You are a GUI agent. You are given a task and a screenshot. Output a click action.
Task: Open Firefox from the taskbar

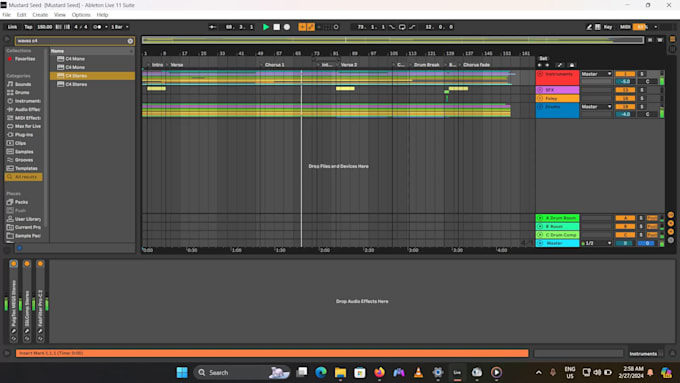click(x=379, y=372)
